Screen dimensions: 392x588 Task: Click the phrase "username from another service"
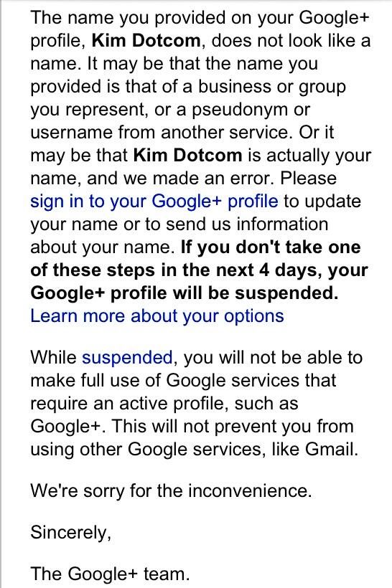(x=160, y=133)
